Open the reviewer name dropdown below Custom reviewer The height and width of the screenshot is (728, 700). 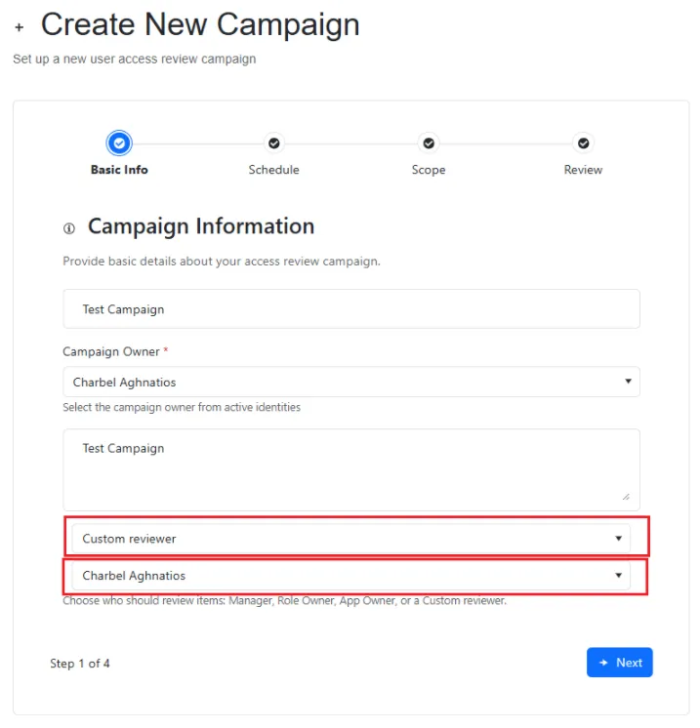tap(351, 576)
